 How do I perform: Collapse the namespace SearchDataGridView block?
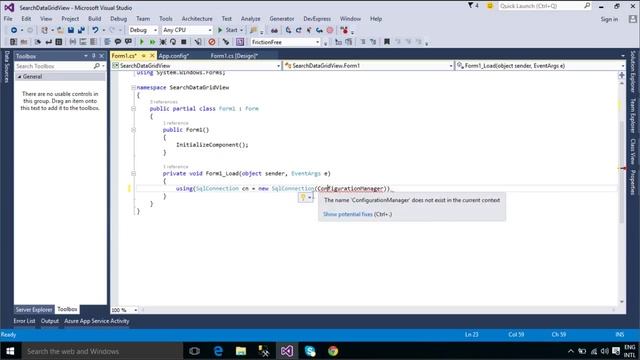[x=133, y=87]
